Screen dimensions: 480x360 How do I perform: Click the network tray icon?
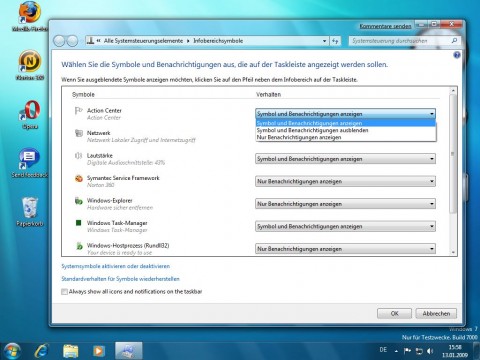point(419,351)
